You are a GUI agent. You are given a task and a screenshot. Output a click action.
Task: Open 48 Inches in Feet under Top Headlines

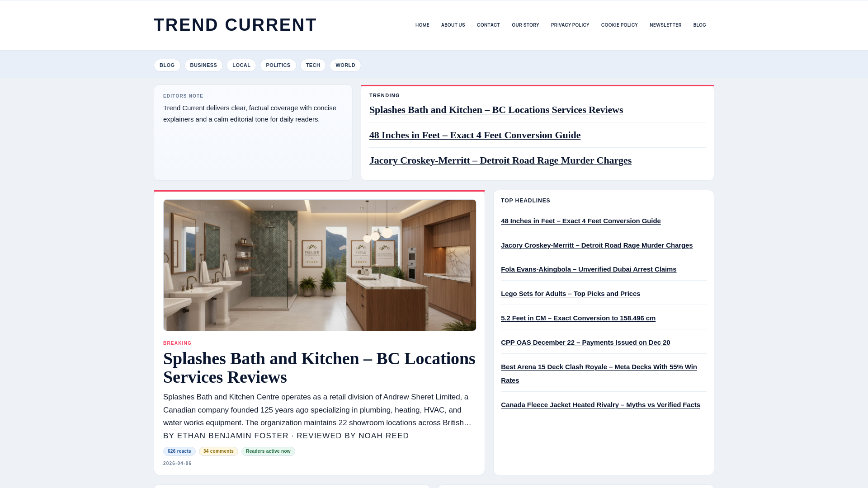coord(580,221)
